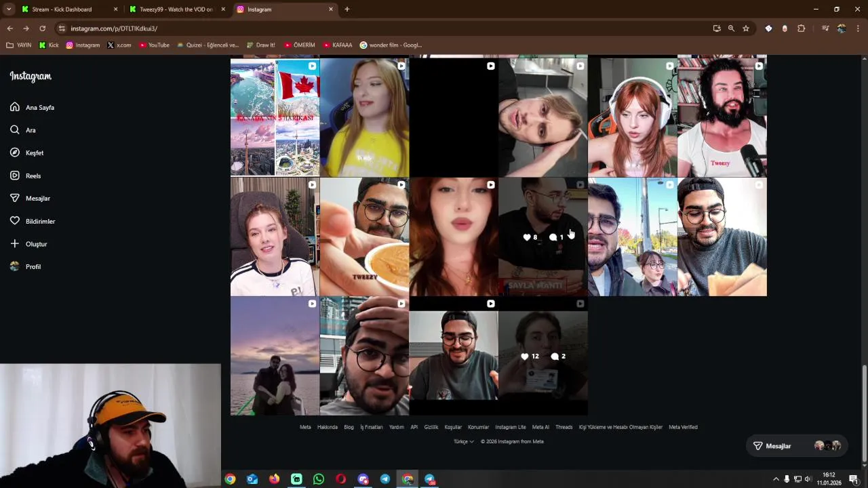Open Profil from the sidebar
Screen dimensions: 868x488
point(26,266)
